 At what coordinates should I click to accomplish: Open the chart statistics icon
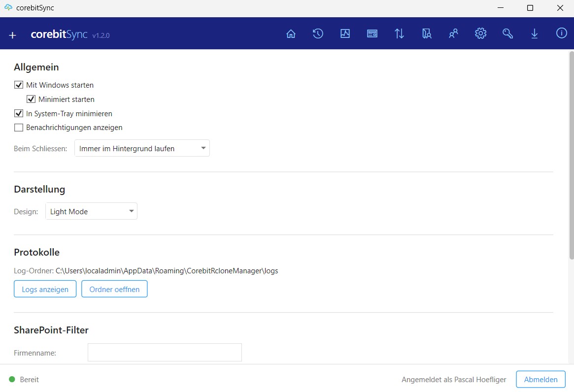tap(345, 34)
